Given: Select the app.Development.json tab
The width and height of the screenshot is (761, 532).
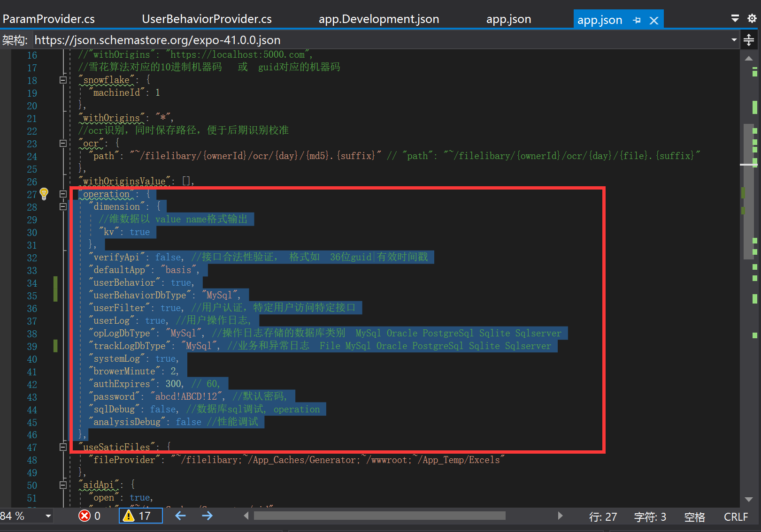Looking at the screenshot, I should pyautogui.click(x=379, y=19).
